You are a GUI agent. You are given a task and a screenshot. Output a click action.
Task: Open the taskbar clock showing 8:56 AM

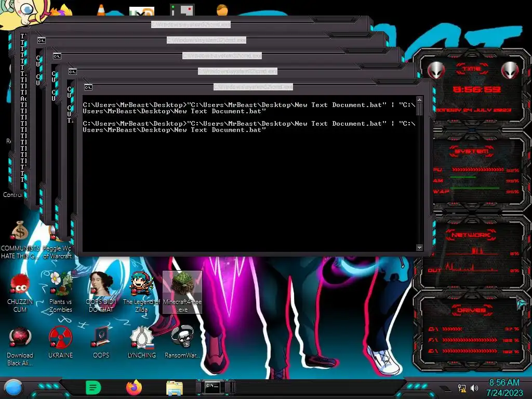(x=504, y=388)
